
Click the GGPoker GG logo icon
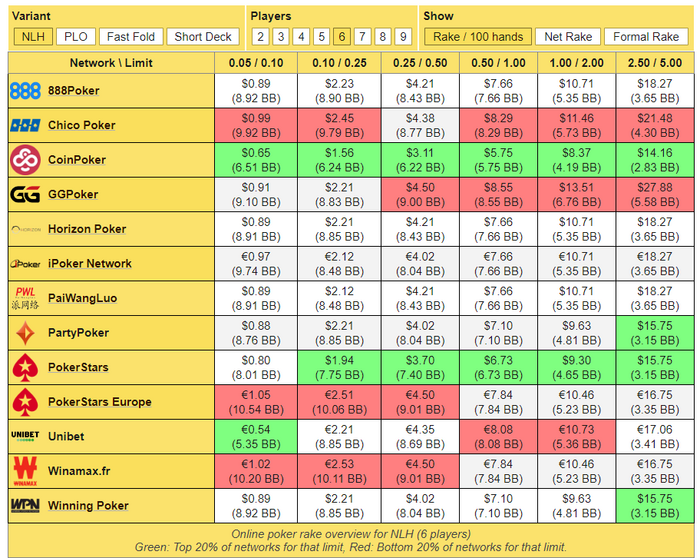pyautogui.click(x=25, y=194)
